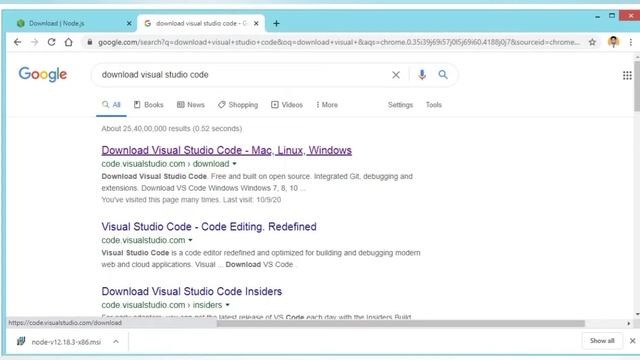
Task: Open search Tools
Action: [x=433, y=105]
